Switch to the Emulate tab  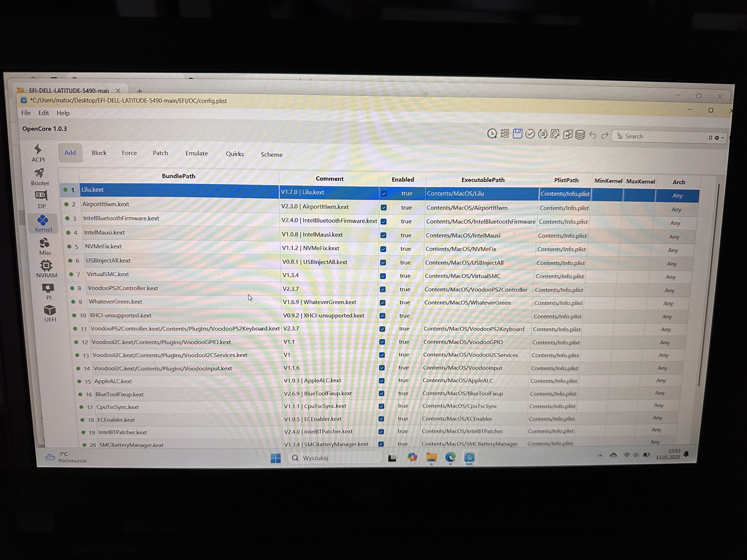click(197, 153)
